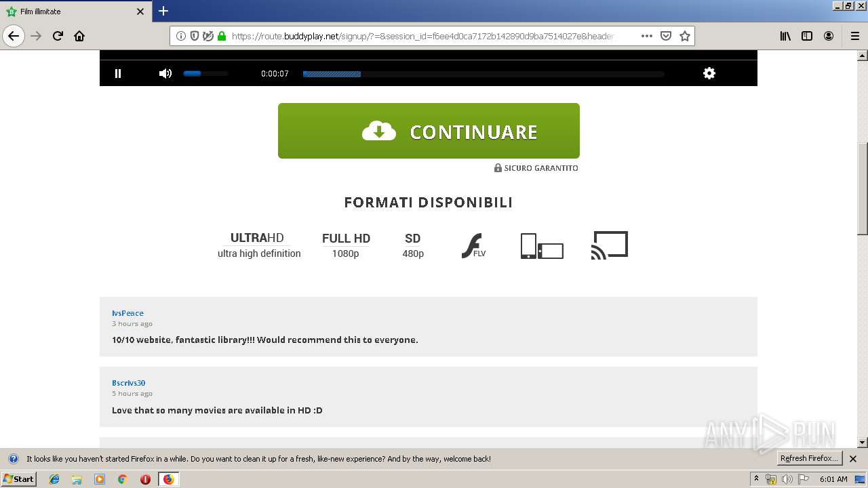Click the mobile and tablet devices icon
Viewport: 868px width, 488px height.
coord(542,246)
